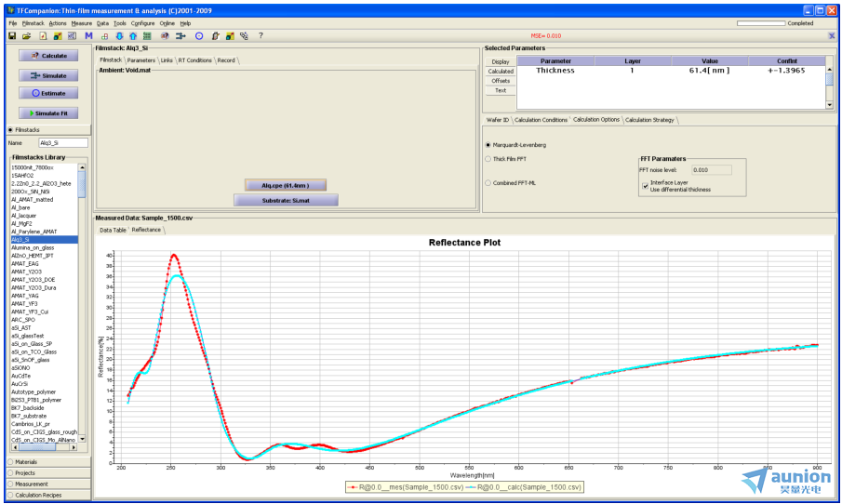Select the Projects panel radio button
The height and width of the screenshot is (504, 842).
tap(10, 473)
